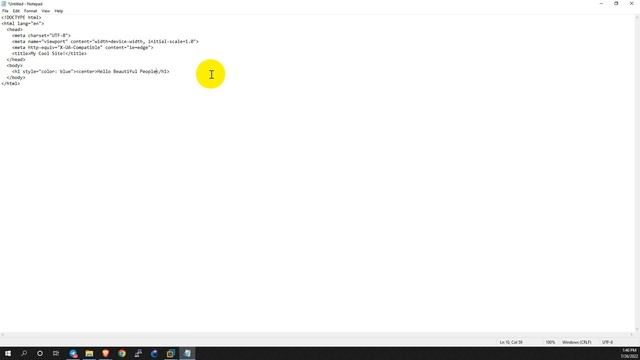Click the <!DOCTYPE html> line
Screen dimensions: 640x360
click(21, 18)
